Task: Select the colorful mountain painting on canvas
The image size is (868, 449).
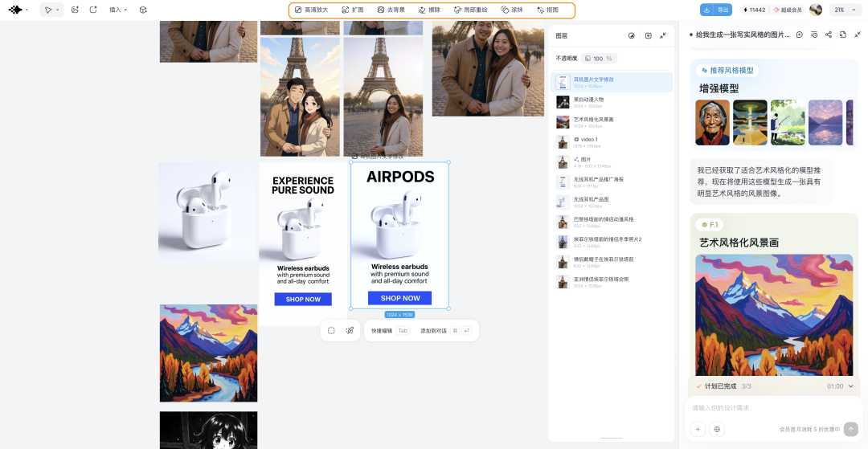Action: (x=209, y=353)
